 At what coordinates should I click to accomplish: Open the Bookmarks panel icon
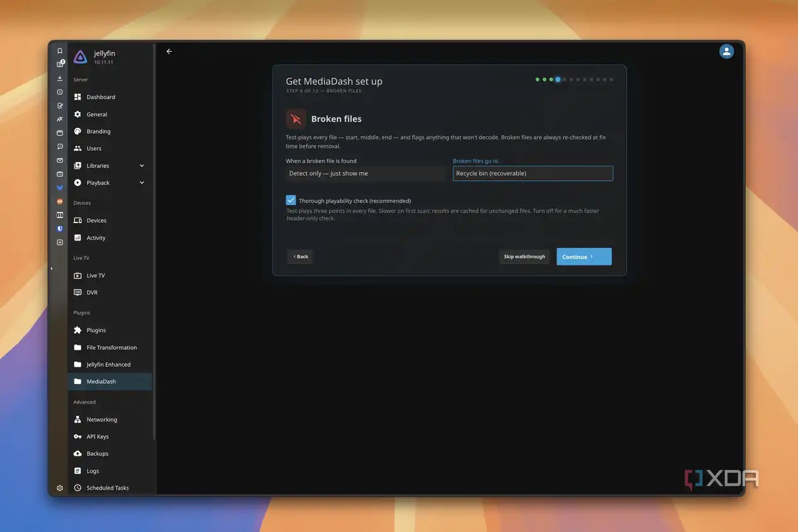[x=60, y=51]
